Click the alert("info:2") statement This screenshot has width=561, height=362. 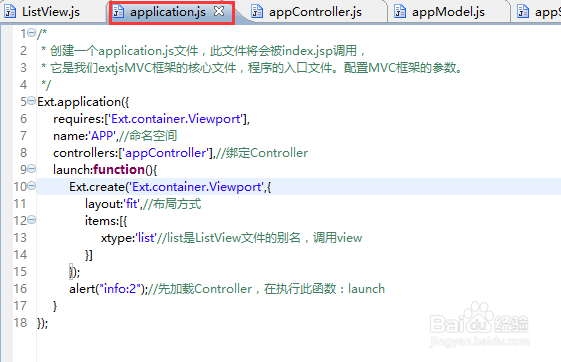click(108, 289)
